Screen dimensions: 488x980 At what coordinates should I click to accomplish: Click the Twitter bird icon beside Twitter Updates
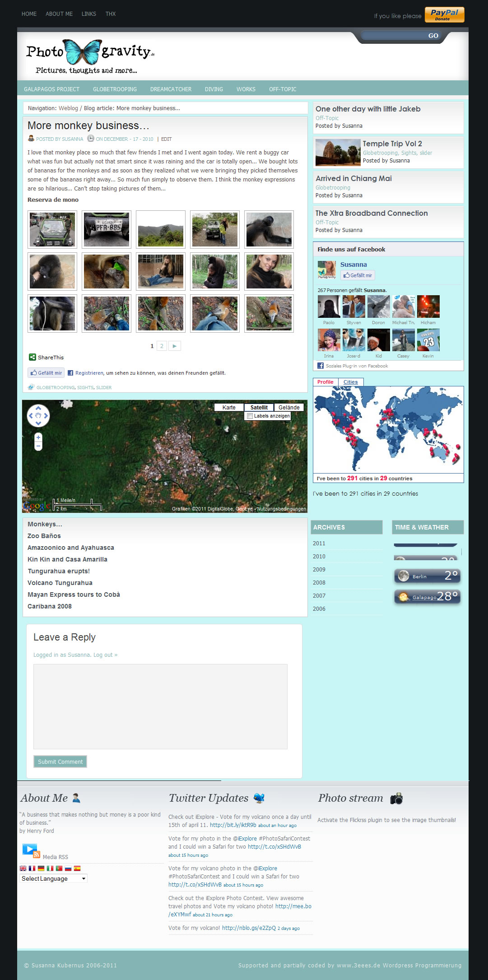pos(259,798)
